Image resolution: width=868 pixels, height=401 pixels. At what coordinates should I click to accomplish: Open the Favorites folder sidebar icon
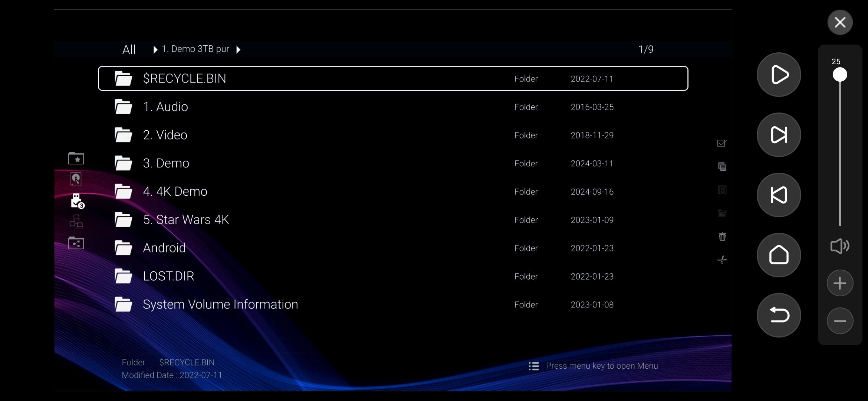76,159
